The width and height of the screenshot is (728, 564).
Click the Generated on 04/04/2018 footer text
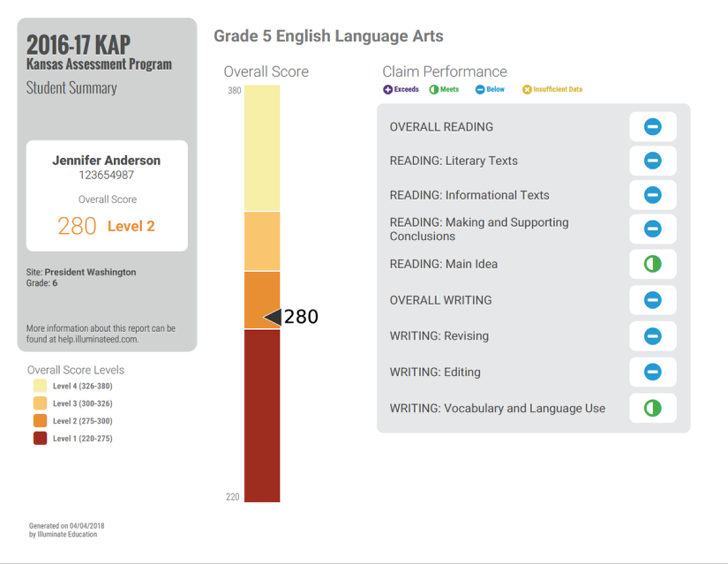[66, 526]
